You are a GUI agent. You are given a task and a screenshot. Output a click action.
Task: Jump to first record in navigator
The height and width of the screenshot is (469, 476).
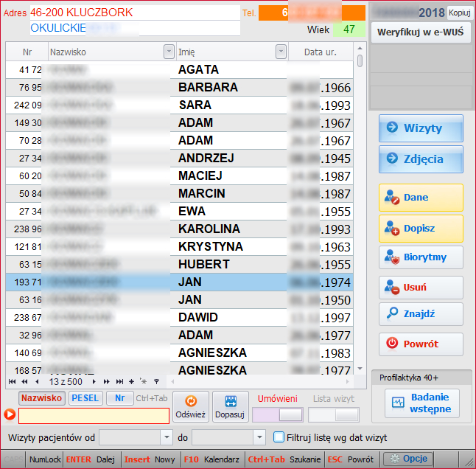click(12, 382)
